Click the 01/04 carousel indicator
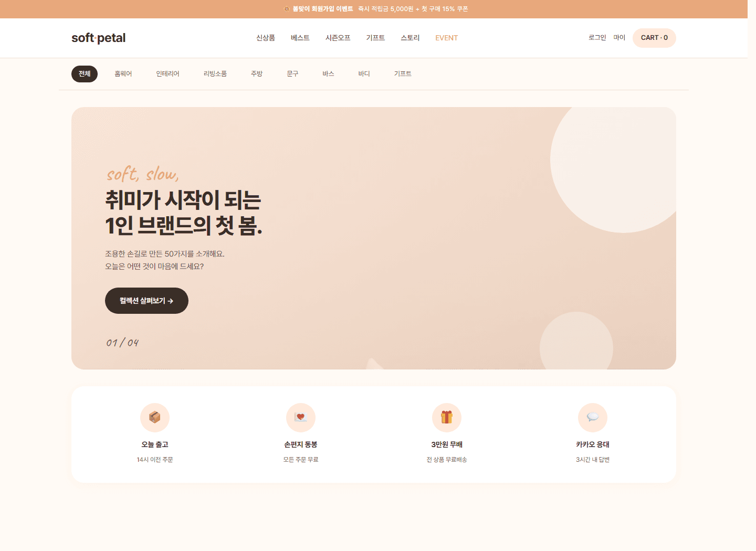The height and width of the screenshot is (551, 756). click(x=122, y=342)
